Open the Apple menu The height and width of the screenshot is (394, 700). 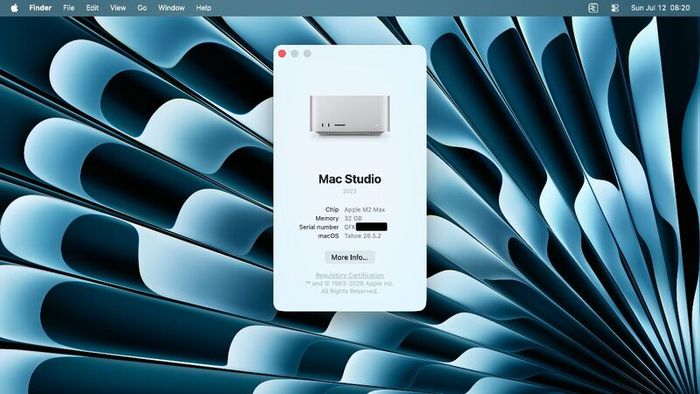[14, 8]
